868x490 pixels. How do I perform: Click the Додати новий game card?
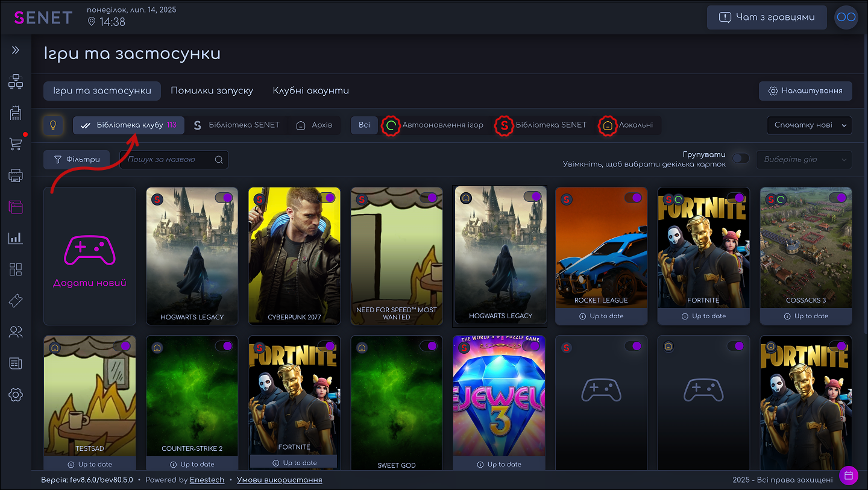(x=90, y=256)
